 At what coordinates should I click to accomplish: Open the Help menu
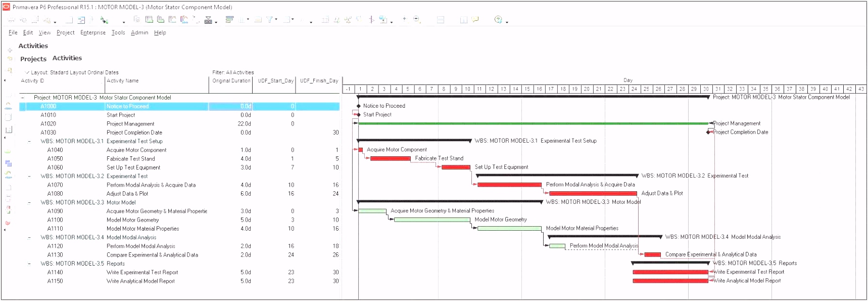(160, 32)
